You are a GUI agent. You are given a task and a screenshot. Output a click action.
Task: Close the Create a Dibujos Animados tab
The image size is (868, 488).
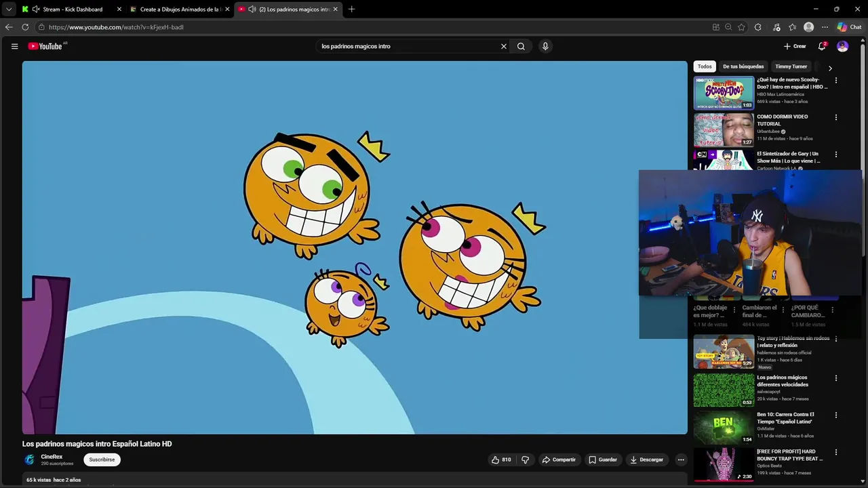(227, 9)
